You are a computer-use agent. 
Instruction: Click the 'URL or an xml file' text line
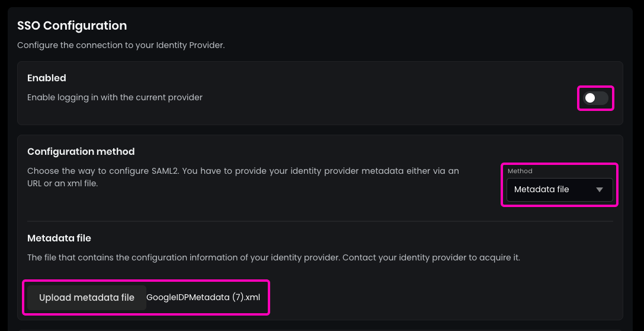[62, 184]
